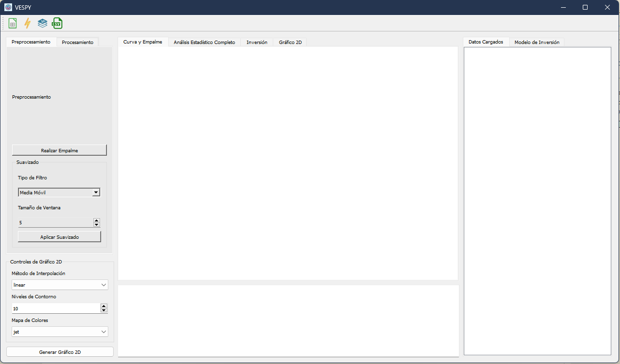
Task: Decrease Niveles de Contorno with down arrow
Action: point(103,310)
